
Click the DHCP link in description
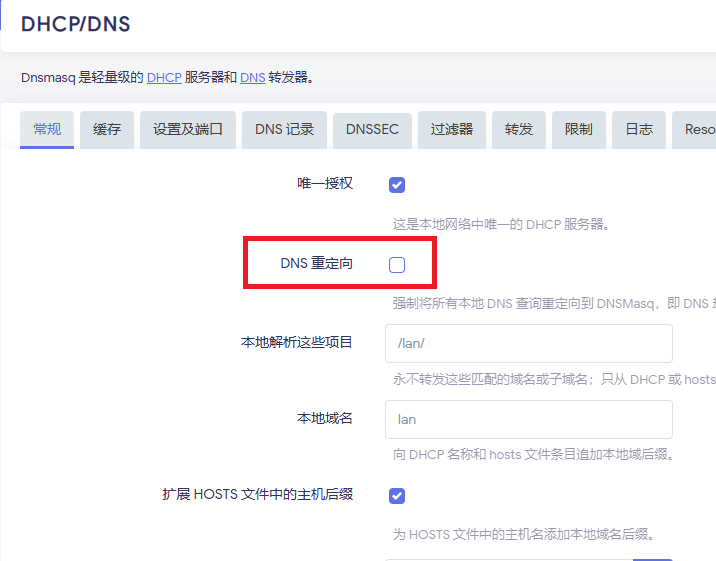coord(164,77)
